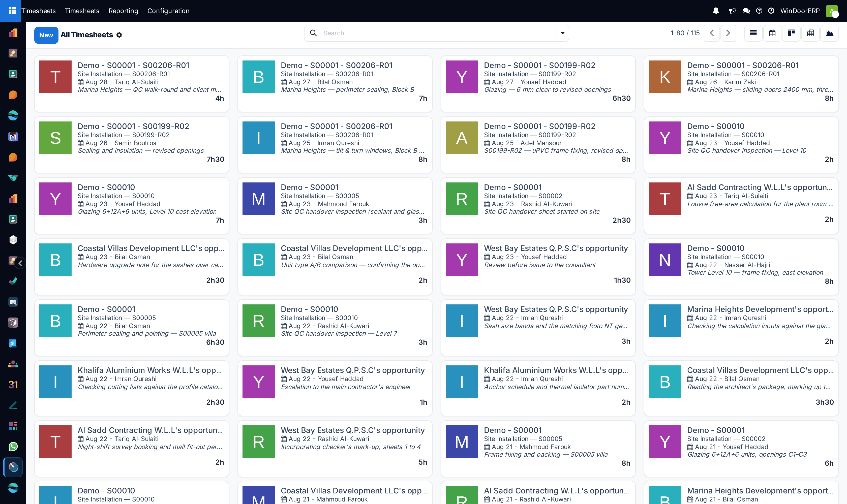
Task: Click the magnifier search icon
Action: pos(313,33)
